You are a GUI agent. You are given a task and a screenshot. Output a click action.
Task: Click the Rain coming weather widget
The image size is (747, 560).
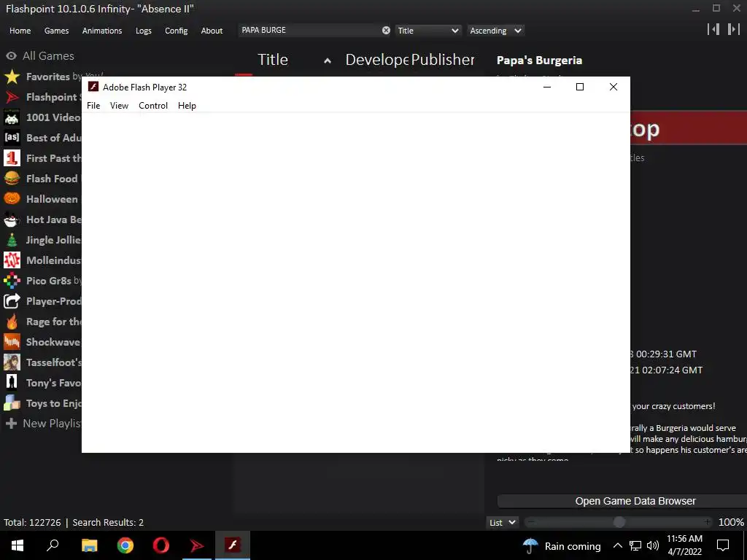pyautogui.click(x=562, y=545)
